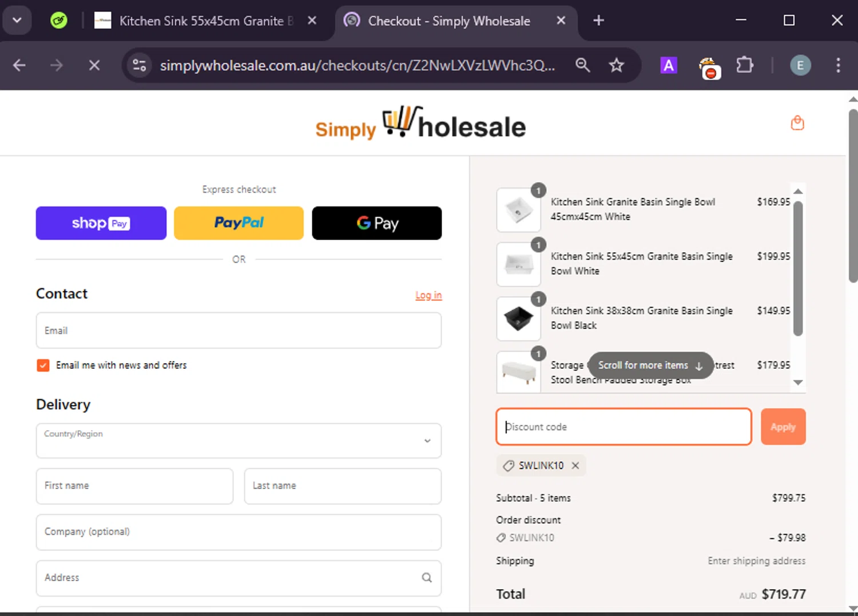Click the simplywholesale.com.au address bar URL

(357, 65)
